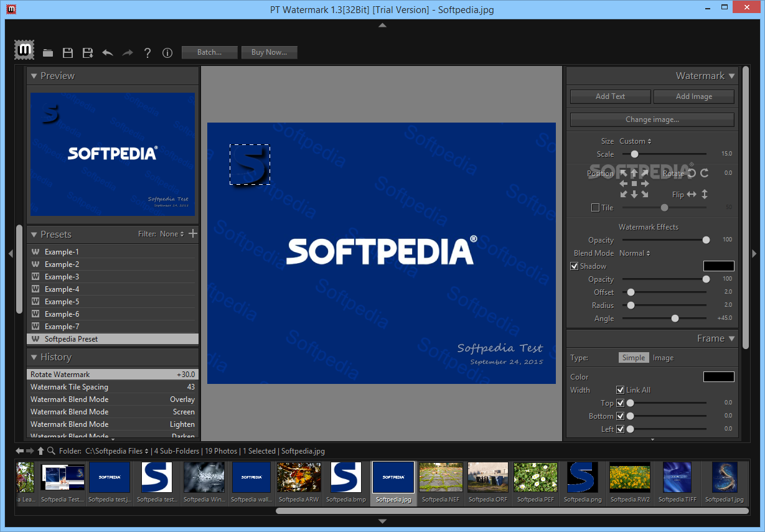765x532 pixels.
Task: Flip the watermark horizontally
Action: click(x=692, y=195)
